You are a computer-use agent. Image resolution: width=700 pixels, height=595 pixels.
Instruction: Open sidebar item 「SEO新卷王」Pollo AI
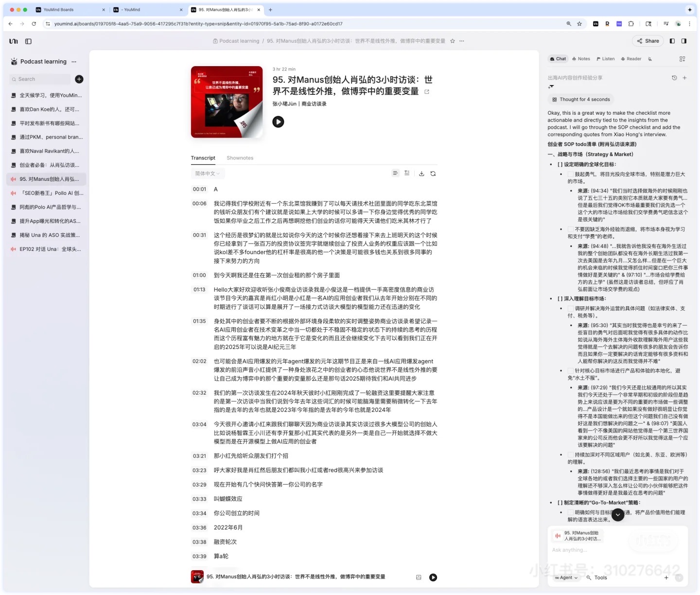pyautogui.click(x=47, y=193)
